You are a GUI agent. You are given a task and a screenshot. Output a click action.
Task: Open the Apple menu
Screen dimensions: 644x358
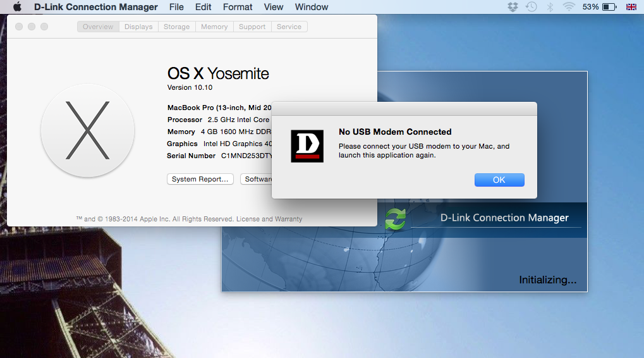[17, 6]
